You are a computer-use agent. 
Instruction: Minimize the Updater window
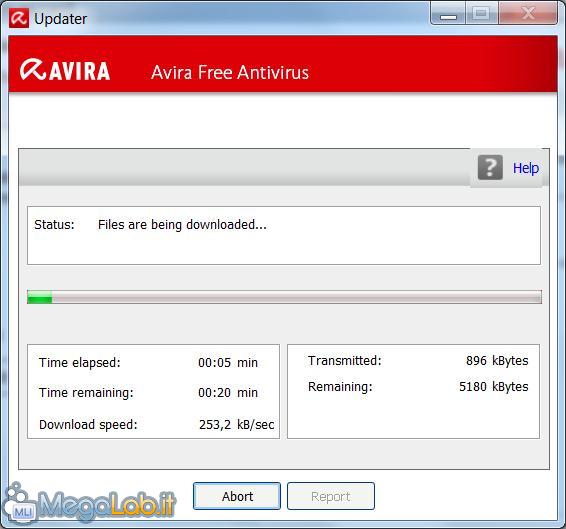coord(448,14)
